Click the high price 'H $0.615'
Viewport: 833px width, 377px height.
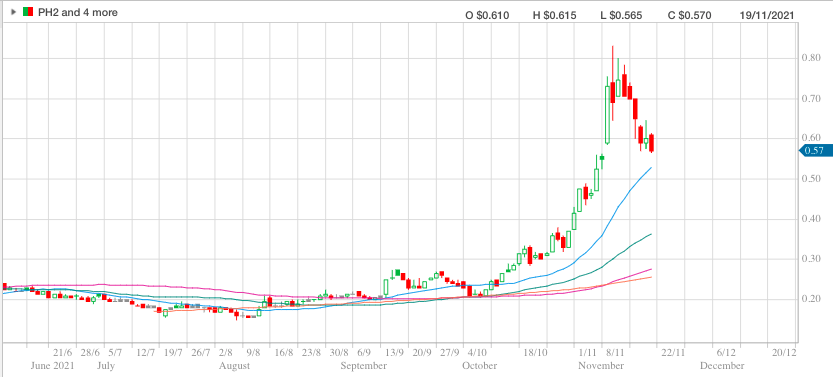coord(555,15)
